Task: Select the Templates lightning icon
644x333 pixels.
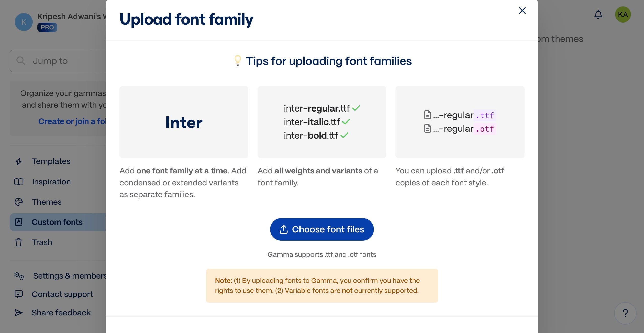Action: tap(18, 161)
